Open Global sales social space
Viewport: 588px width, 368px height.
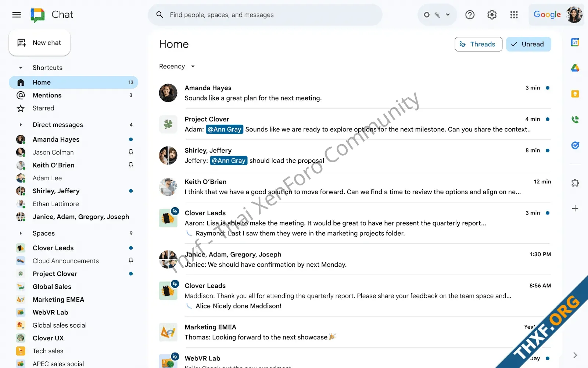tap(73, 325)
